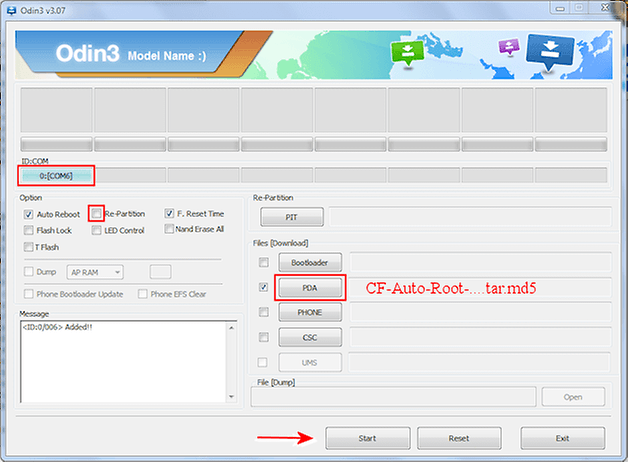Click the Open button for File Dump
This screenshot has width=628, height=462.
573,397
